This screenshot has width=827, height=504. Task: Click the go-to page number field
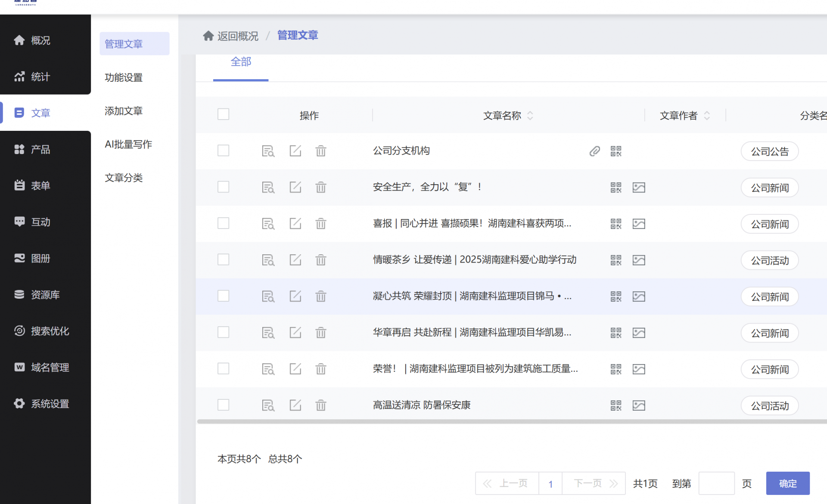[716, 483]
